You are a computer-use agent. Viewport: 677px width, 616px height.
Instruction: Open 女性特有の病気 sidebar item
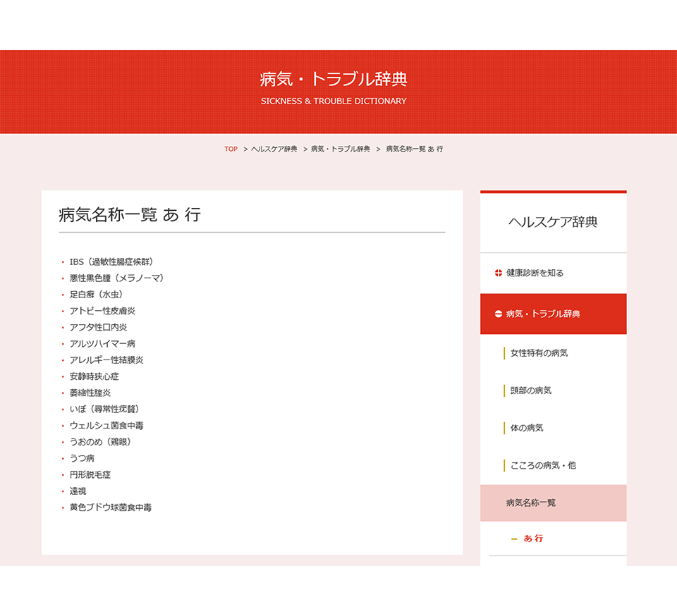[x=539, y=353]
